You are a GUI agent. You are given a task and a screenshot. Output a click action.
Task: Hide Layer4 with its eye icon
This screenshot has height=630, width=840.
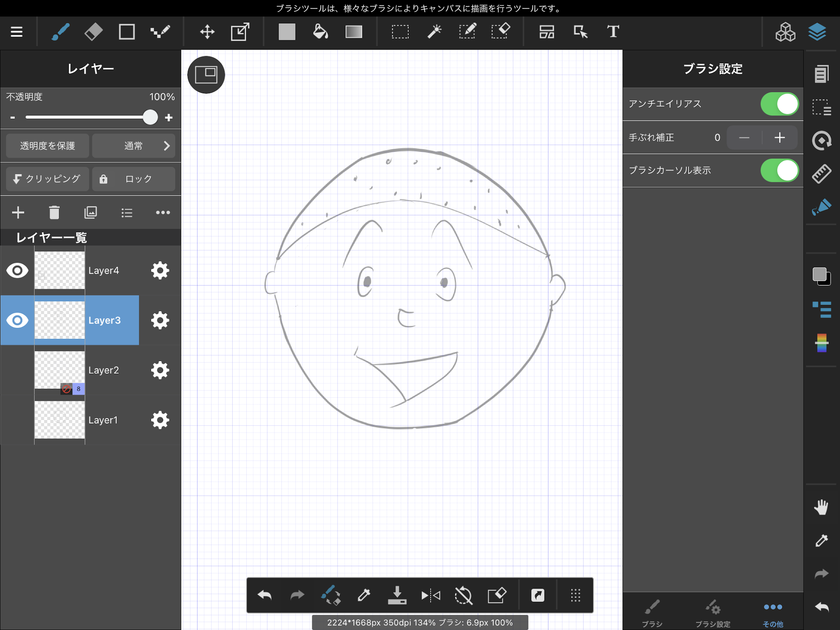[x=17, y=271]
